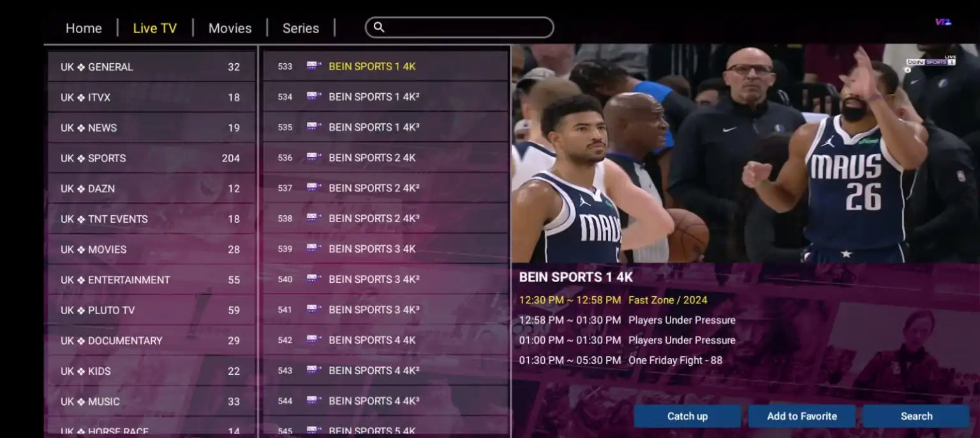This screenshot has width=980, height=438.
Task: Select the UK DAZN category
Action: click(x=151, y=189)
